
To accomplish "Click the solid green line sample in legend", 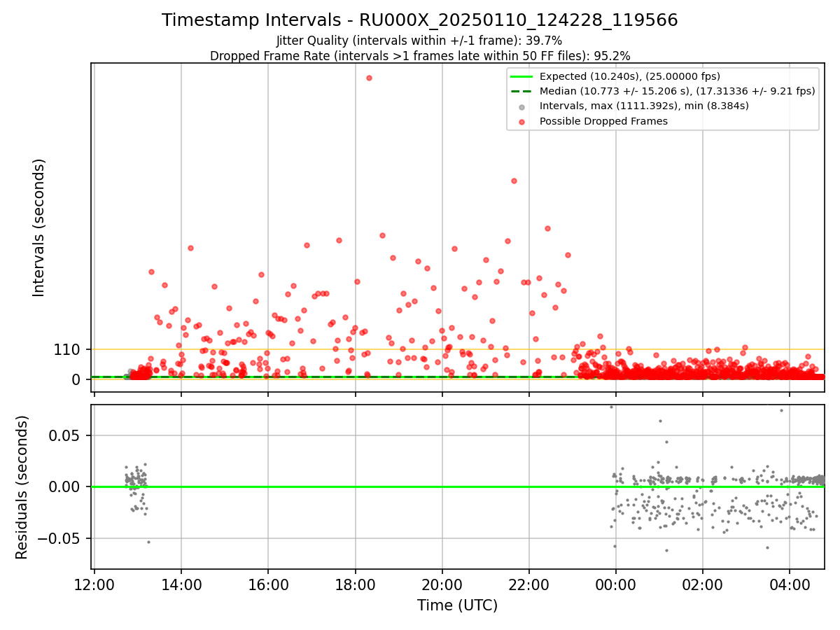I will (521, 76).
